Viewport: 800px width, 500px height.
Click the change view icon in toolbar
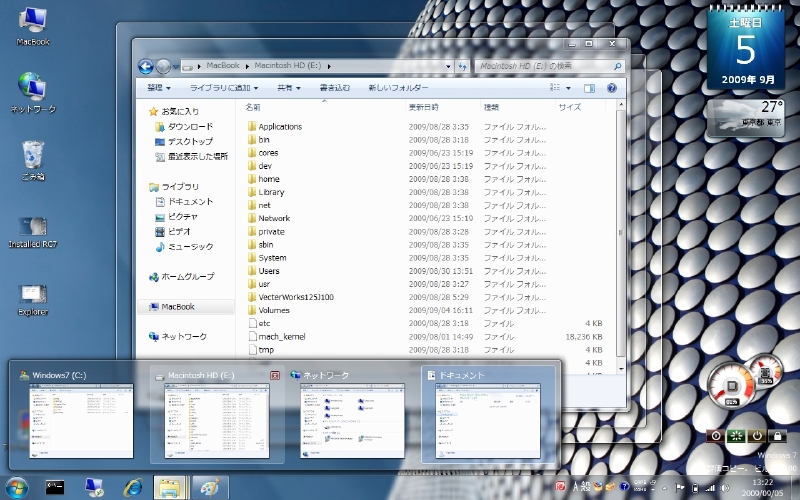555,88
